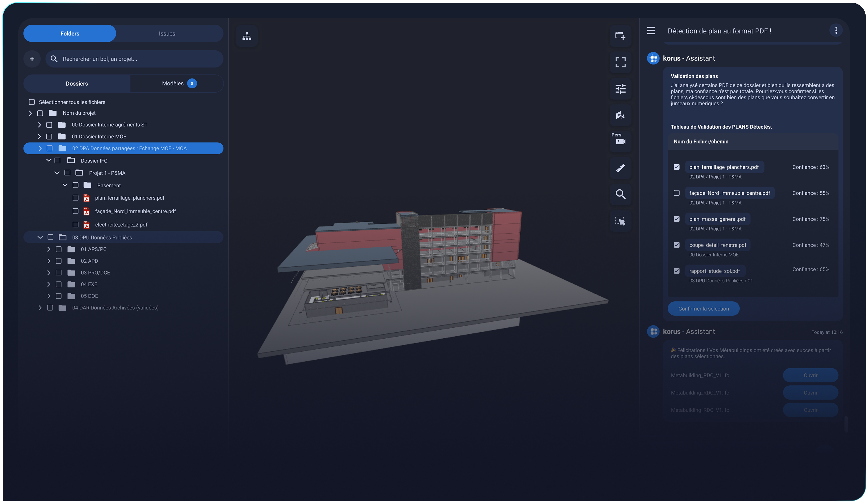Switch the Pers camera view icon
Image resolution: width=868 pixels, height=503 pixels.
(x=620, y=141)
